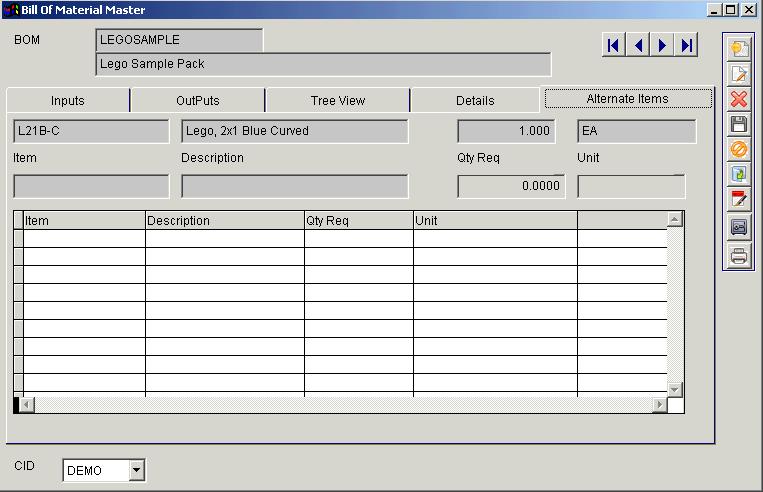763x492 pixels.
Task: Click the Qty Req column header
Action: pyautogui.click(x=358, y=220)
